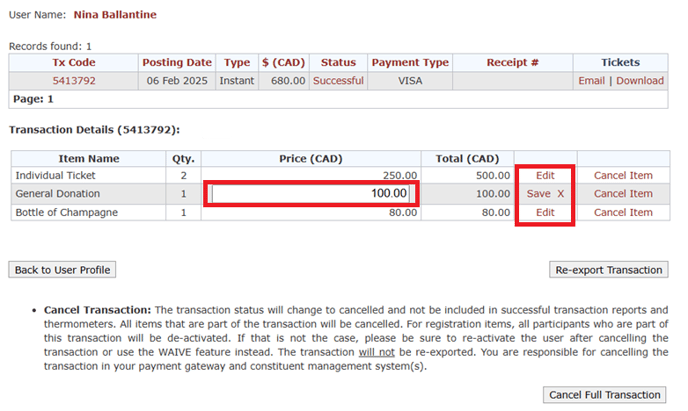Save the General Donation price
The height and width of the screenshot is (411, 688).
(x=538, y=194)
